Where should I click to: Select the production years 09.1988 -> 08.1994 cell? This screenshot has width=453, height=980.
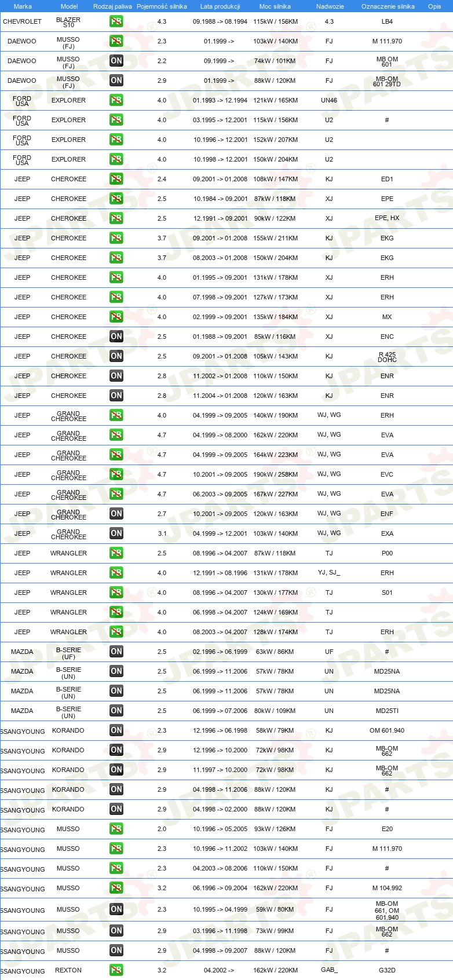point(220,21)
